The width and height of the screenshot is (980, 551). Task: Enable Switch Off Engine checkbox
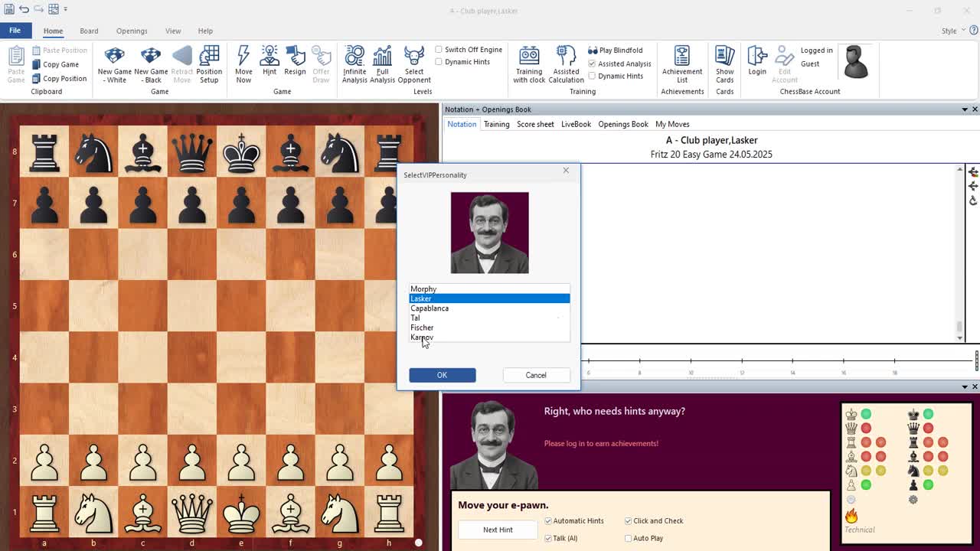coord(439,50)
